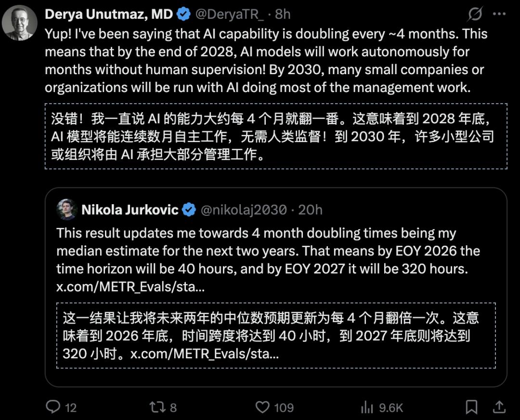
Task: Click the share upload icon
Action: (x=500, y=407)
